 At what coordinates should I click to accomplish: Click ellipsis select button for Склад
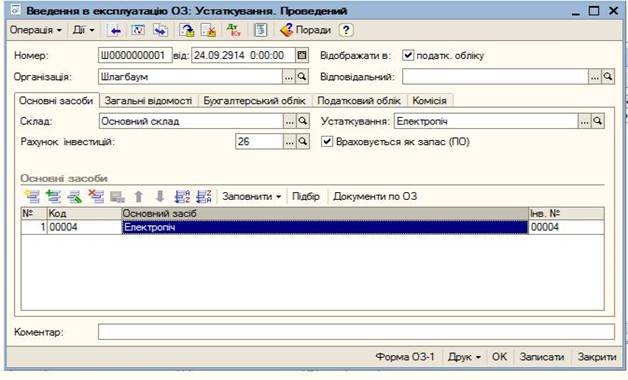click(290, 121)
